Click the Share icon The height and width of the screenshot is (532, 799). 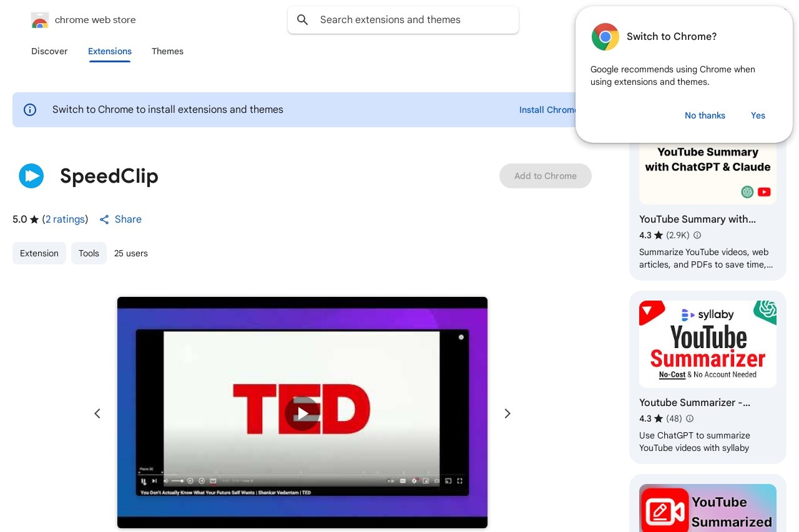point(104,220)
